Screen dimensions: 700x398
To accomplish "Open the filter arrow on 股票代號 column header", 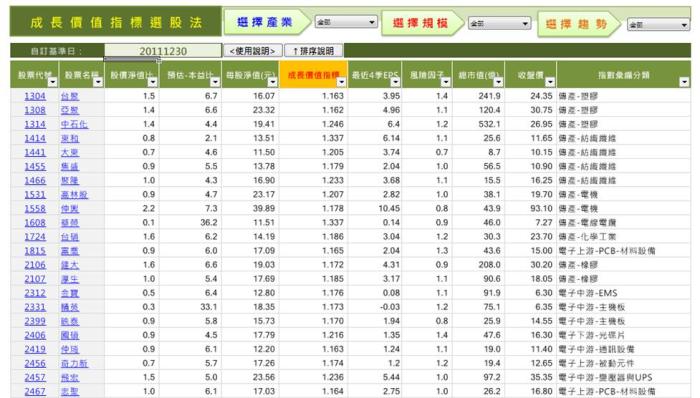I will click(x=53, y=82).
